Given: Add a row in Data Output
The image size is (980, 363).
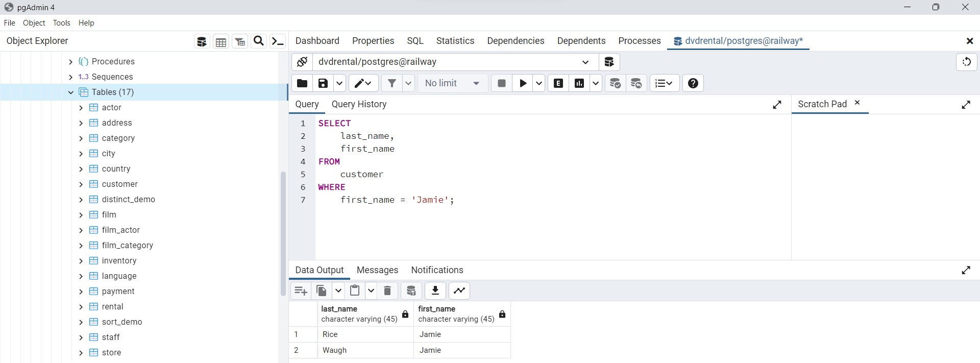Looking at the screenshot, I should click(x=301, y=291).
